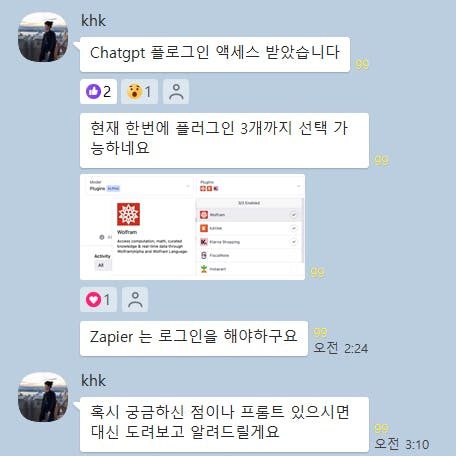The image size is (456, 456).
Task: Open khk's profile picture in second group
Action: 43,397
